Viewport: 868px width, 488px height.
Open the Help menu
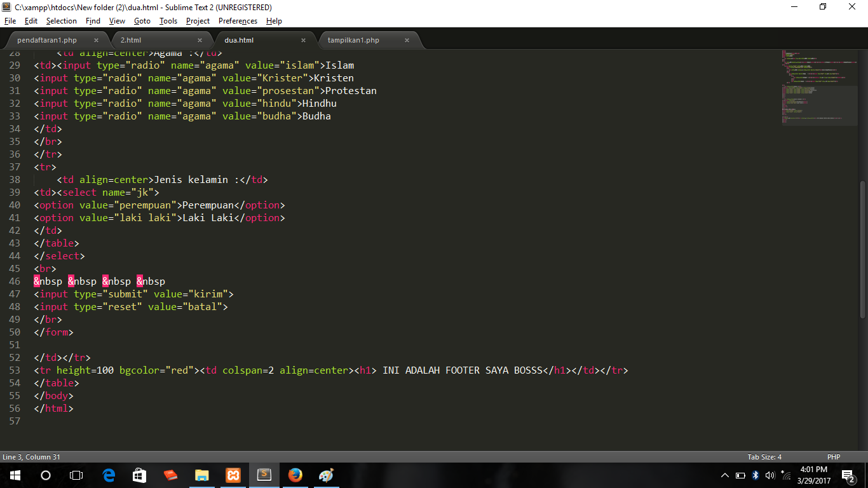coord(274,21)
